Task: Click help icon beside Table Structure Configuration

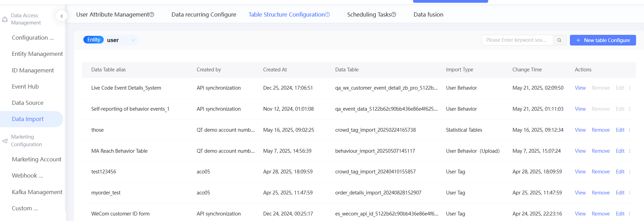Action: coord(328,14)
